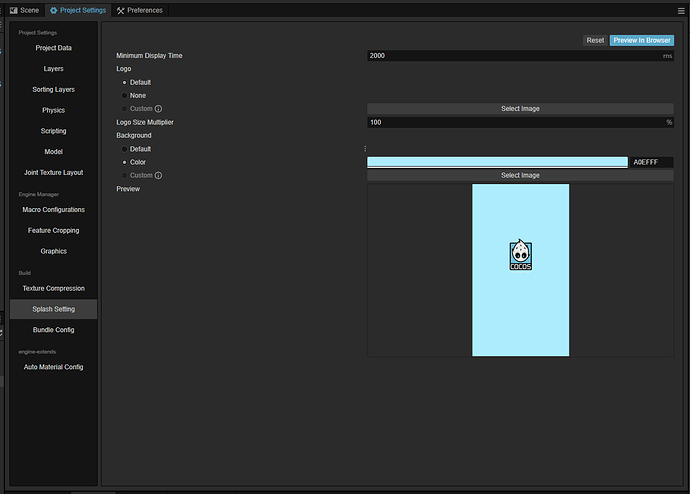Switch to the Scene tab

click(x=25, y=10)
